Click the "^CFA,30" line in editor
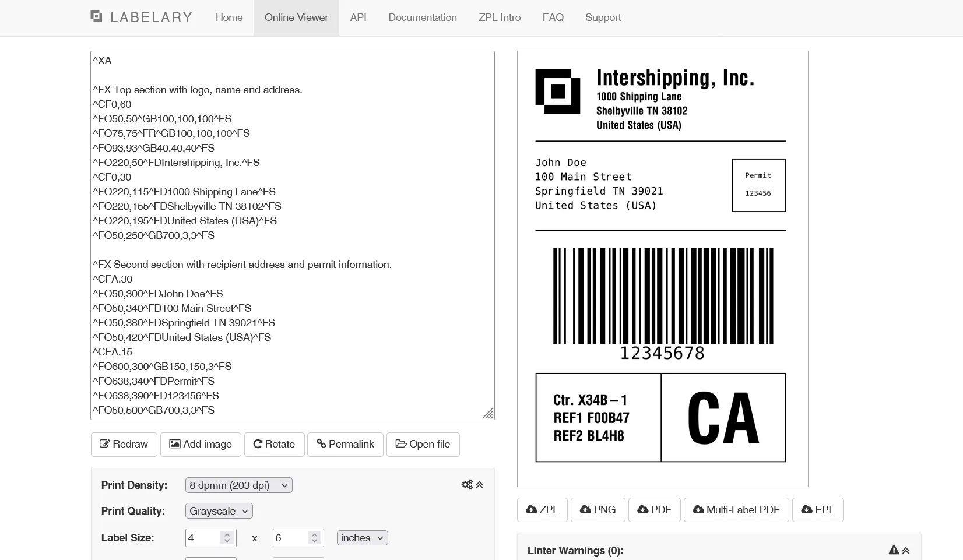This screenshot has height=560, width=963. point(113,279)
